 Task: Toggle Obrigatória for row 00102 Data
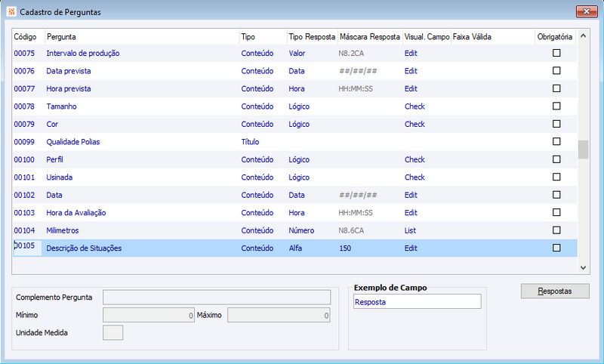556,195
